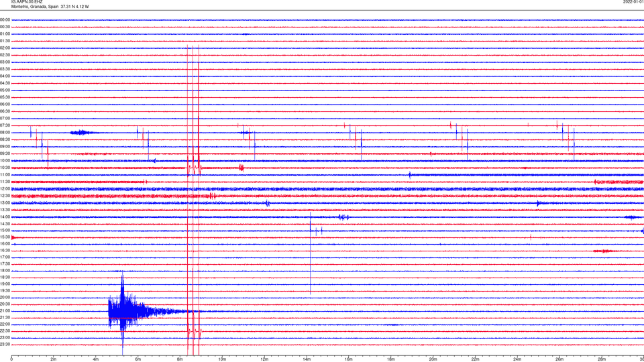Select the 05:00 trace time label
The width and height of the screenshot is (644, 362).
coord(5,90)
